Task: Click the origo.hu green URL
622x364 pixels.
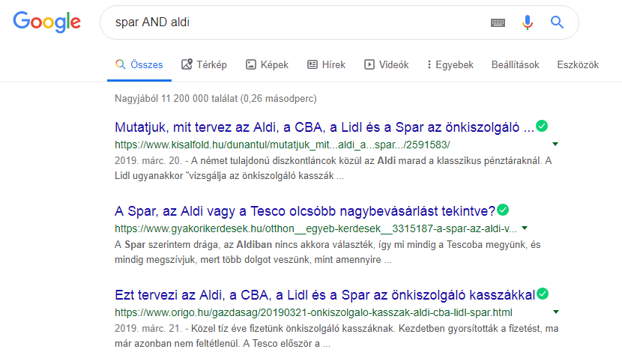Action: (x=313, y=313)
